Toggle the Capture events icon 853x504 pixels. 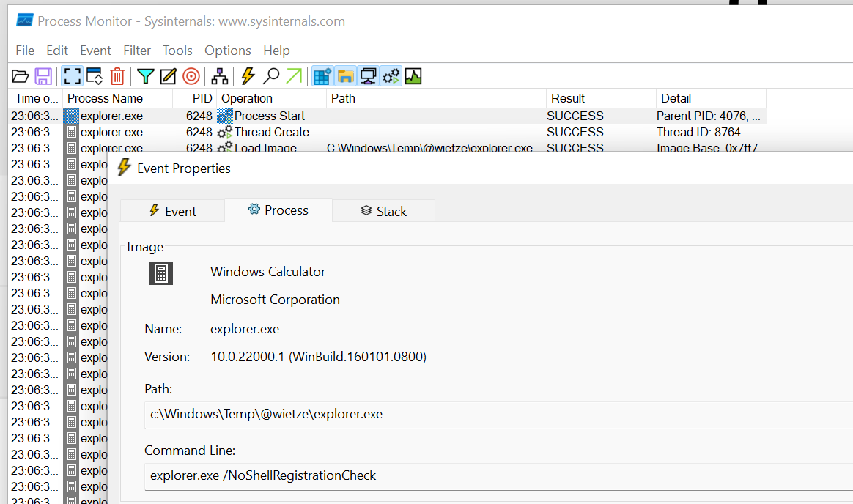(72, 76)
